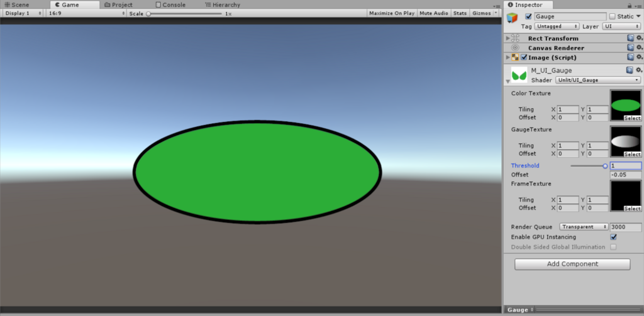Open M_UI_Gauge material gear menu
The image size is (644, 316).
639,70
